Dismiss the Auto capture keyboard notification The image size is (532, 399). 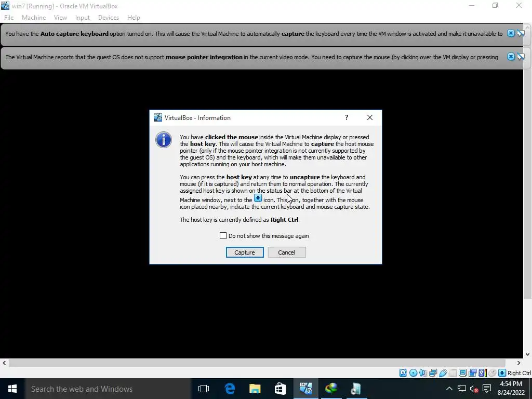511,33
